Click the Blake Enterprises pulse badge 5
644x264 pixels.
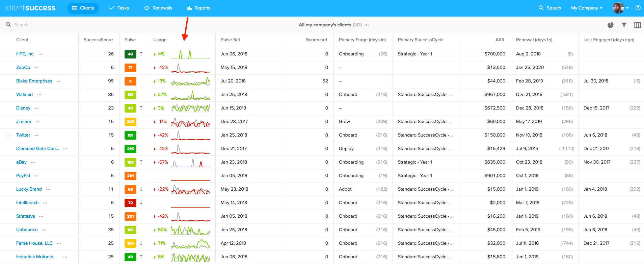(x=130, y=81)
